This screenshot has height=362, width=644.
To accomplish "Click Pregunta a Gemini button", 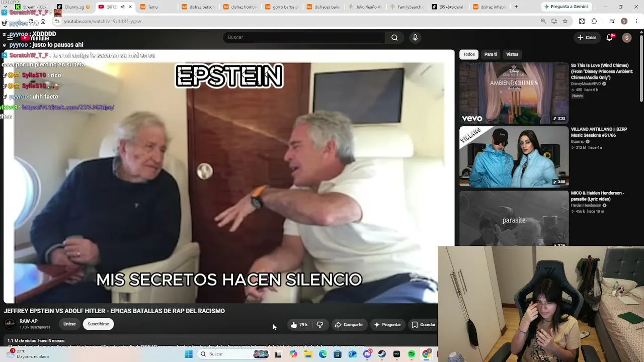I will (566, 7).
